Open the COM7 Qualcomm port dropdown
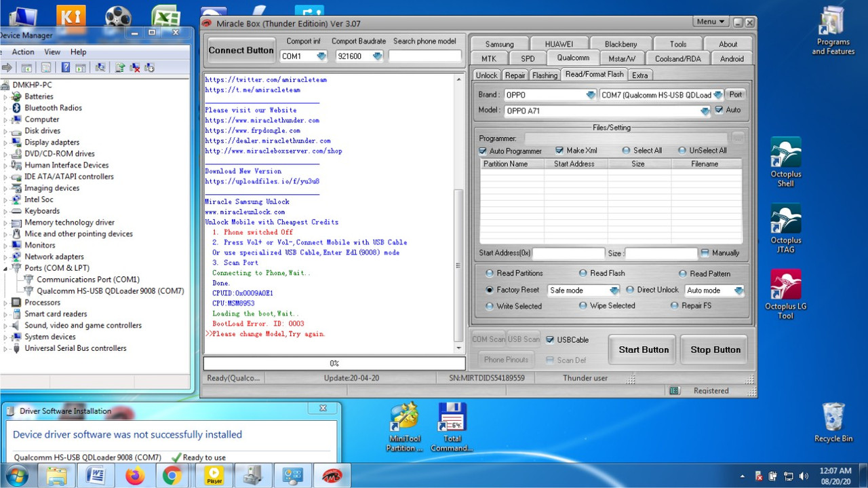The width and height of the screenshot is (868, 488). click(717, 95)
